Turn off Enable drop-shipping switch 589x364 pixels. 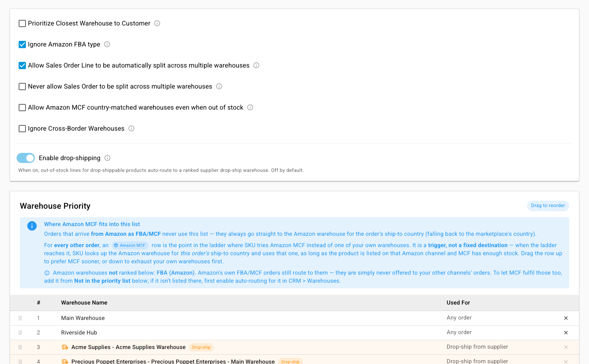point(26,158)
